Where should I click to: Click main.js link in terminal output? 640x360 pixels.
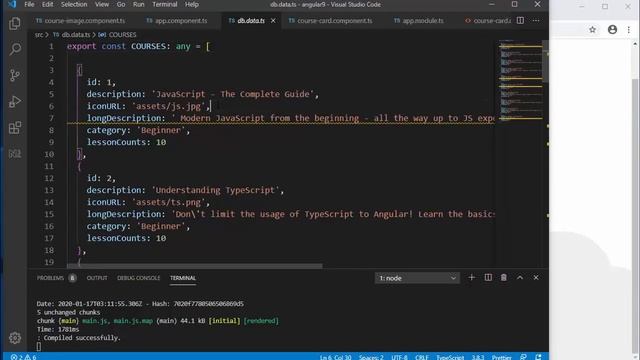click(95, 321)
